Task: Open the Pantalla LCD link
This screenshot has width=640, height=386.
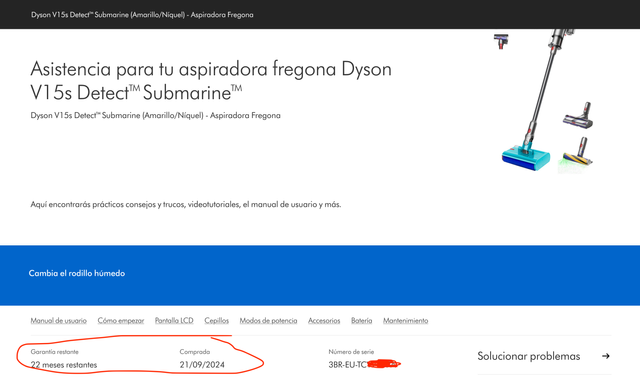Action: (174, 321)
